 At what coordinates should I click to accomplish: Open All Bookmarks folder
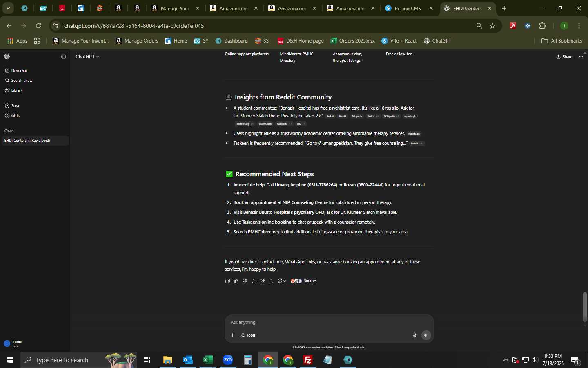point(561,41)
